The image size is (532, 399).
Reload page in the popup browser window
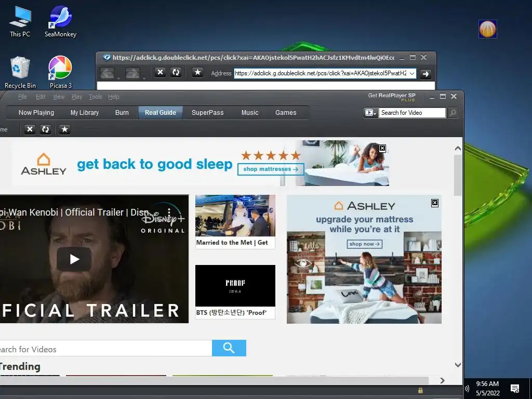pyautogui.click(x=176, y=72)
